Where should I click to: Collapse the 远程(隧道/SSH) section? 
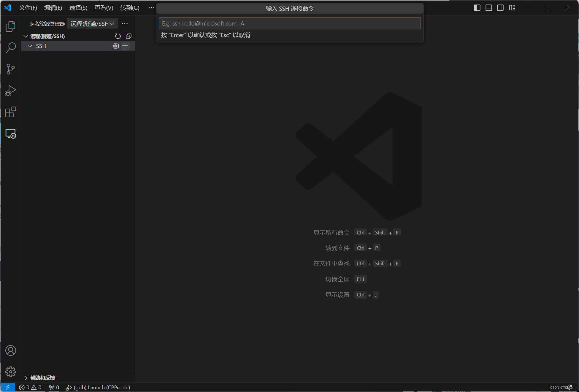click(x=26, y=36)
